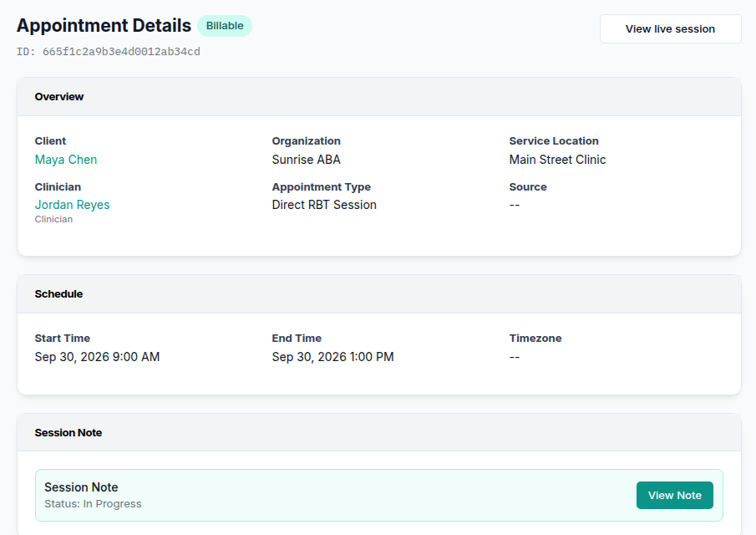
Task: Click the Timezone field label
Action: click(535, 339)
